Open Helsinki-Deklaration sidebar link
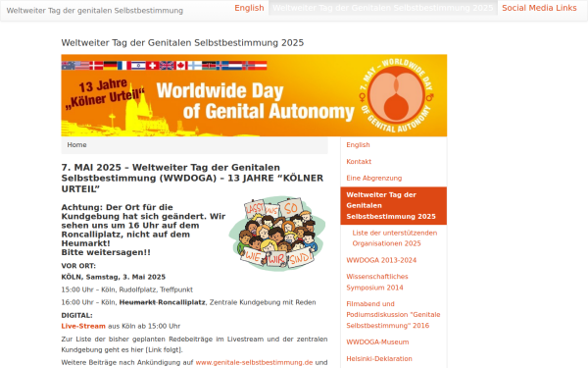 pos(379,358)
